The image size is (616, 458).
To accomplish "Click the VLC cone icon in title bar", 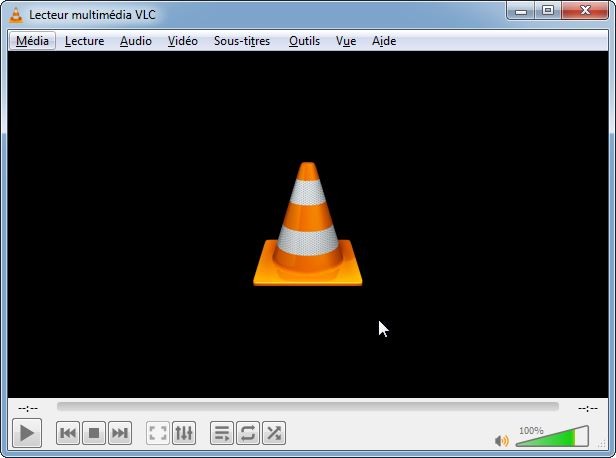I will (16, 15).
